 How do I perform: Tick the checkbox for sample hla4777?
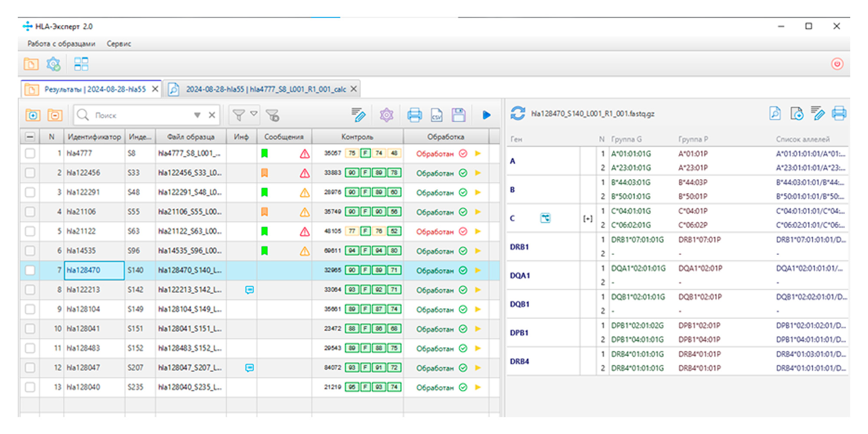coord(30,154)
